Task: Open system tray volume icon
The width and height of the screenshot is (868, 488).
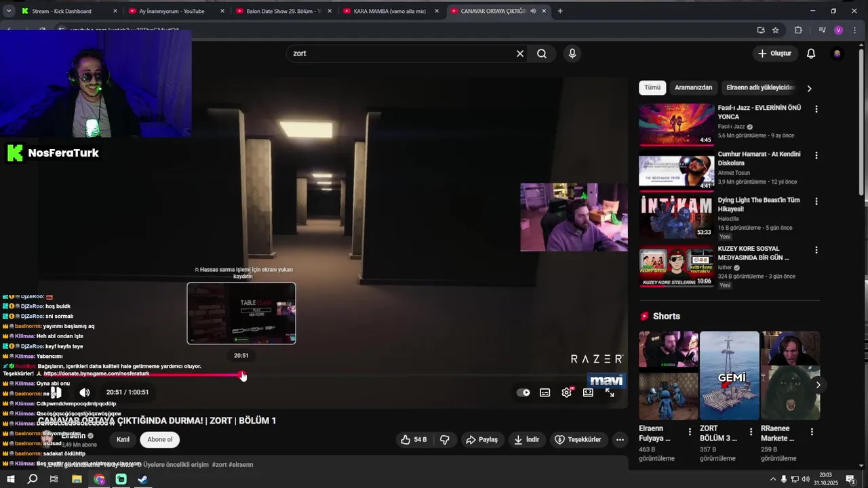Action: (806, 479)
